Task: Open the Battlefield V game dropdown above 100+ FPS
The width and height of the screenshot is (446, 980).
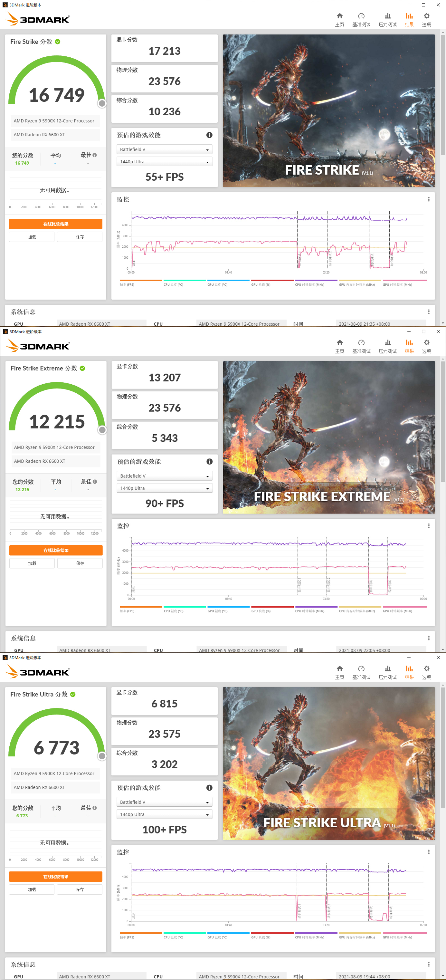Action: pyautogui.click(x=164, y=802)
